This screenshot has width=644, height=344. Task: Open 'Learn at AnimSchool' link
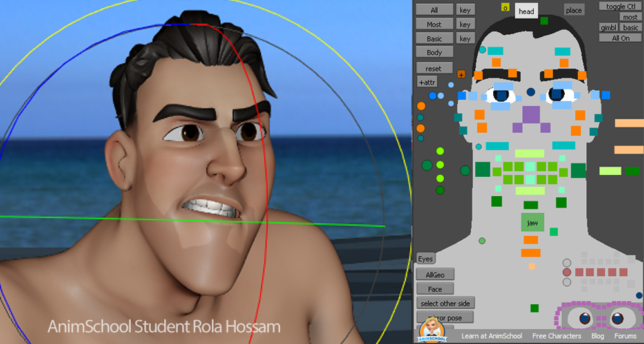point(491,336)
